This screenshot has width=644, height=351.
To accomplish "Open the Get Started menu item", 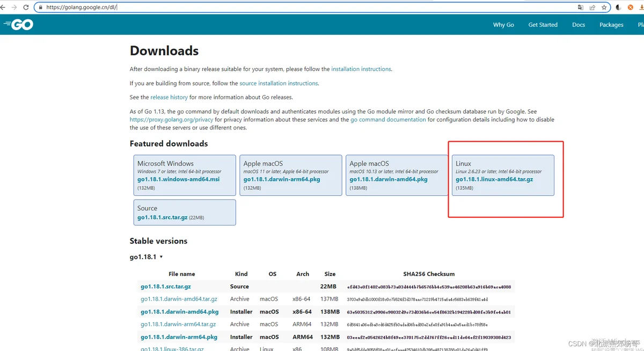I will pos(543,25).
